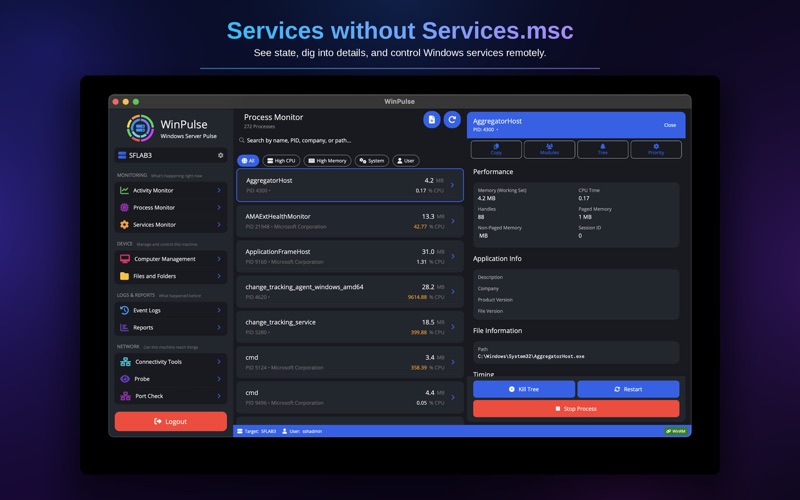Select the cmd process with PID 9496

[350, 397]
